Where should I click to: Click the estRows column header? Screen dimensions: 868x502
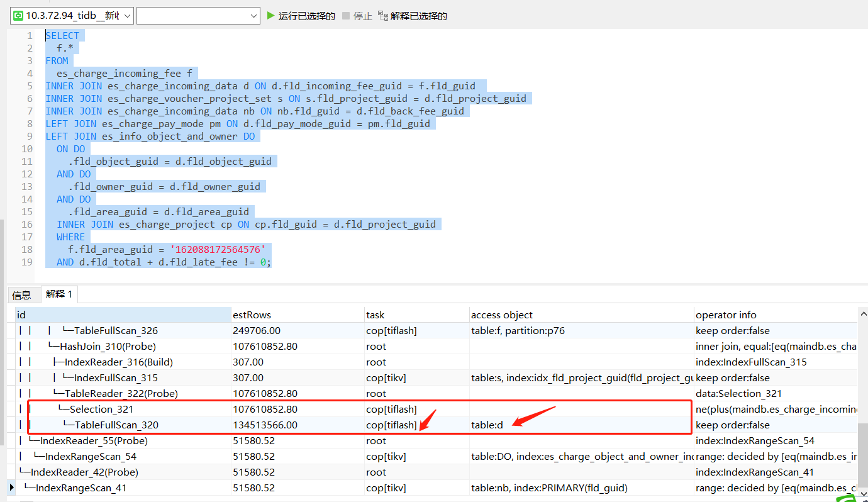click(298, 315)
